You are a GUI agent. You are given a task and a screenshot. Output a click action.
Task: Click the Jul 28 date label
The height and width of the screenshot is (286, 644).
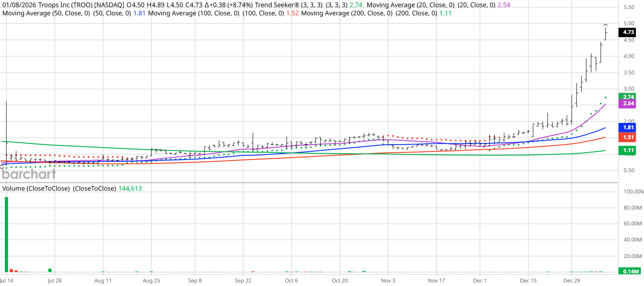pyautogui.click(x=54, y=281)
